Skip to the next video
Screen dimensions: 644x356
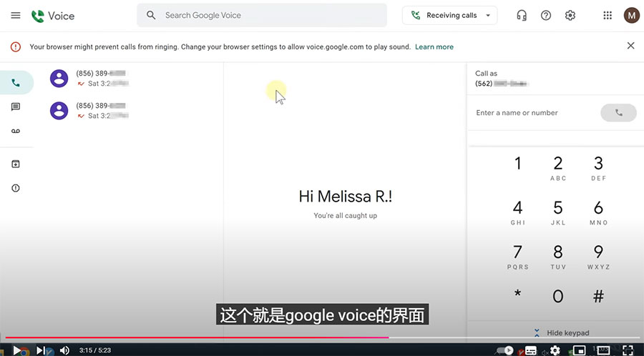click(41, 350)
